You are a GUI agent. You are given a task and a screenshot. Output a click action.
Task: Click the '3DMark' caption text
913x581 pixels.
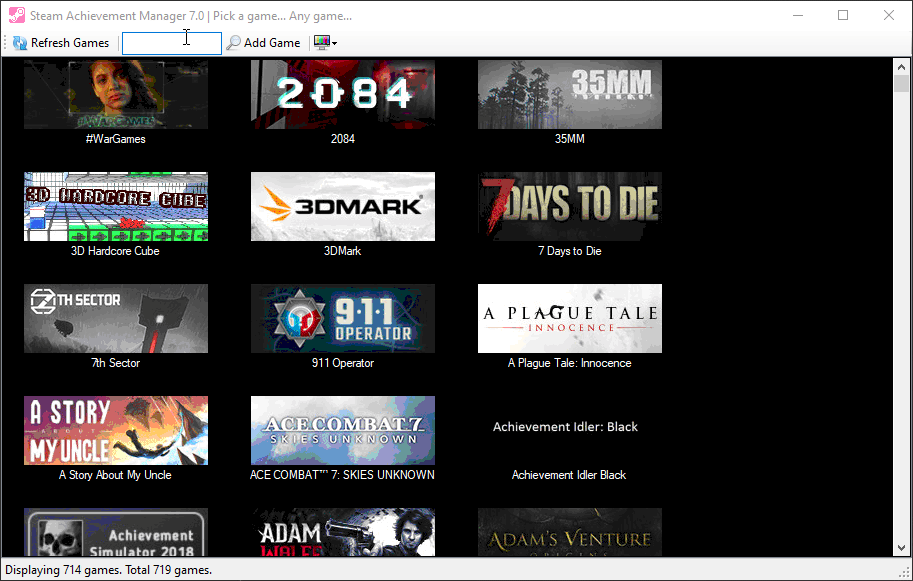(342, 251)
